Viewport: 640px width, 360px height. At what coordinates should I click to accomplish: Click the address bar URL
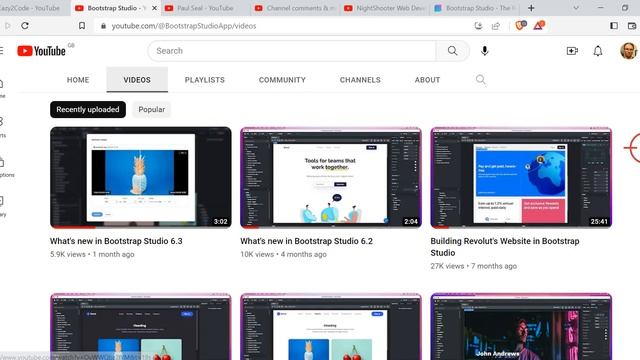pyautogui.click(x=184, y=26)
